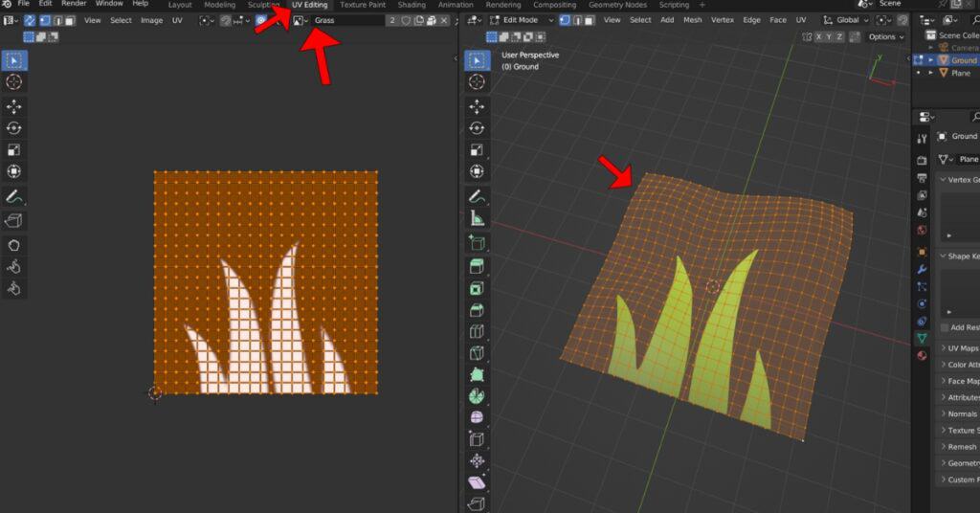Expand the Ground object in outliner

pyautogui.click(x=931, y=60)
